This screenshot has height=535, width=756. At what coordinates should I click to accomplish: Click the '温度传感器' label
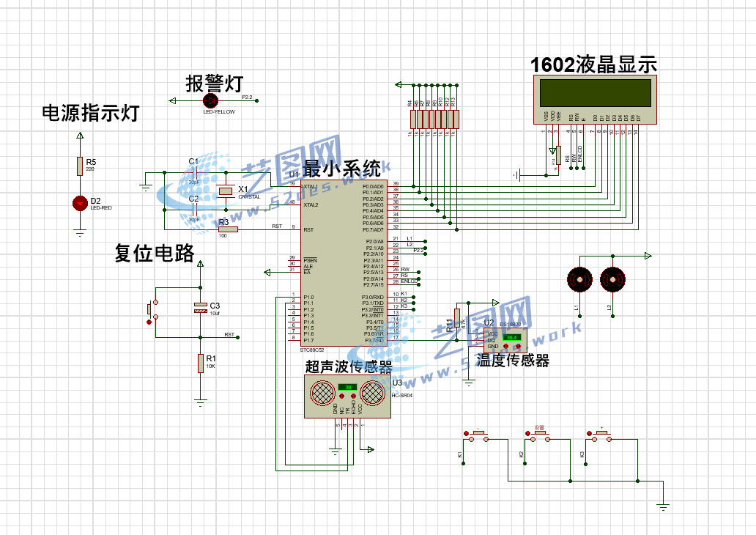[513, 361]
